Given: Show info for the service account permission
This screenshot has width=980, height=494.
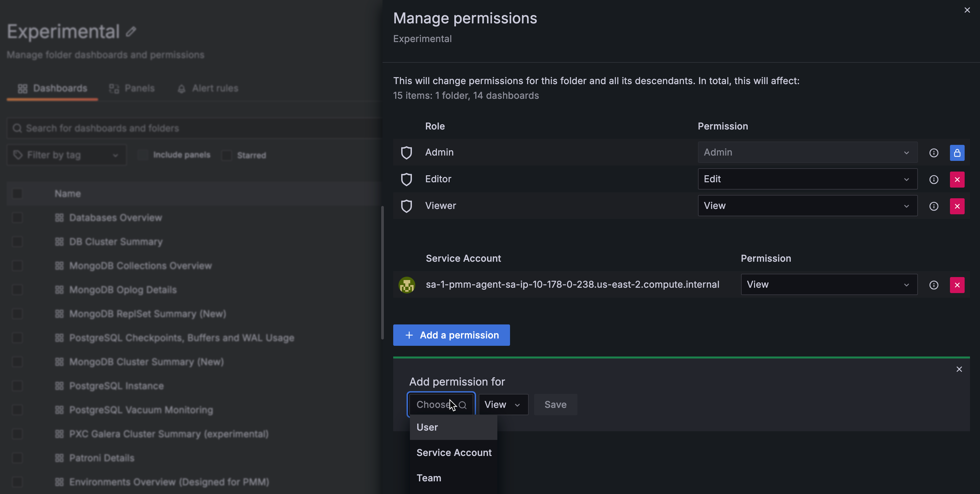Looking at the screenshot, I should click(x=934, y=285).
